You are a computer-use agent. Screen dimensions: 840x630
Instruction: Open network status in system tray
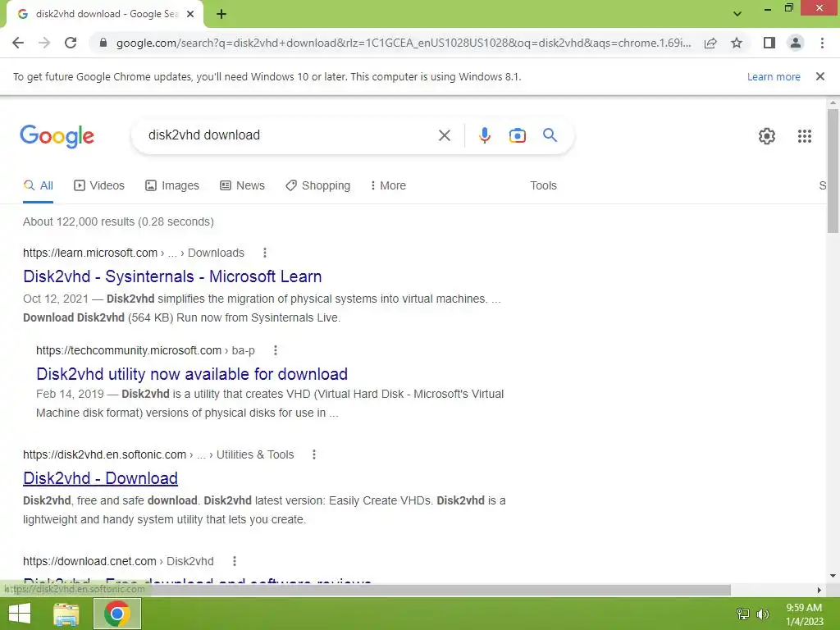click(743, 614)
